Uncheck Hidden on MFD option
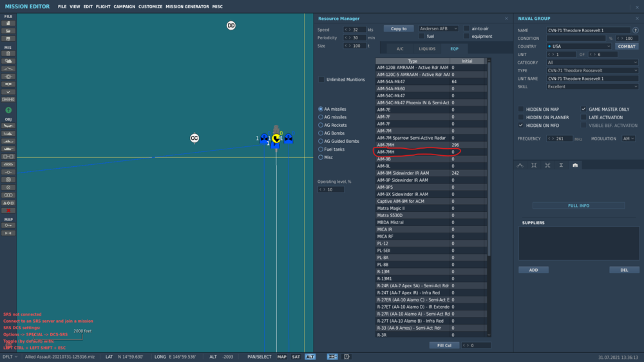This screenshot has width=644, height=362. [521, 126]
